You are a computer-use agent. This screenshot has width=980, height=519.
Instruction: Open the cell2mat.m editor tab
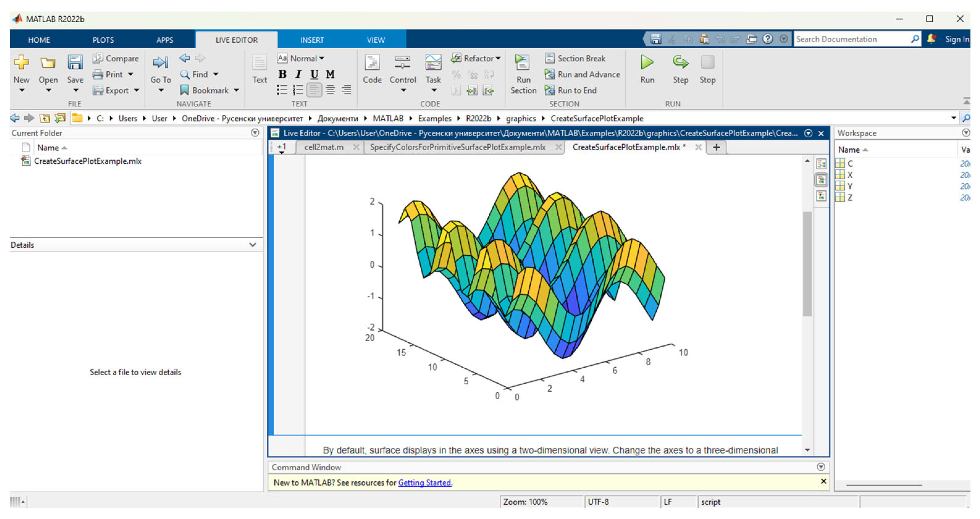[324, 147]
